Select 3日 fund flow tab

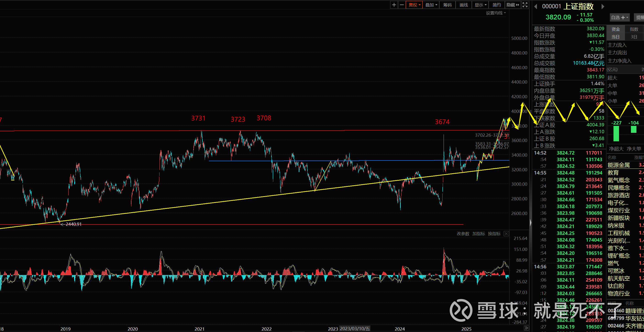coord(634,37)
